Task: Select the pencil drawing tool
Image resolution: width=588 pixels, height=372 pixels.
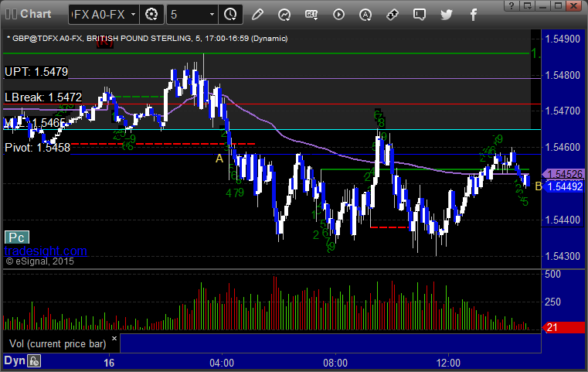Action: tap(257, 15)
